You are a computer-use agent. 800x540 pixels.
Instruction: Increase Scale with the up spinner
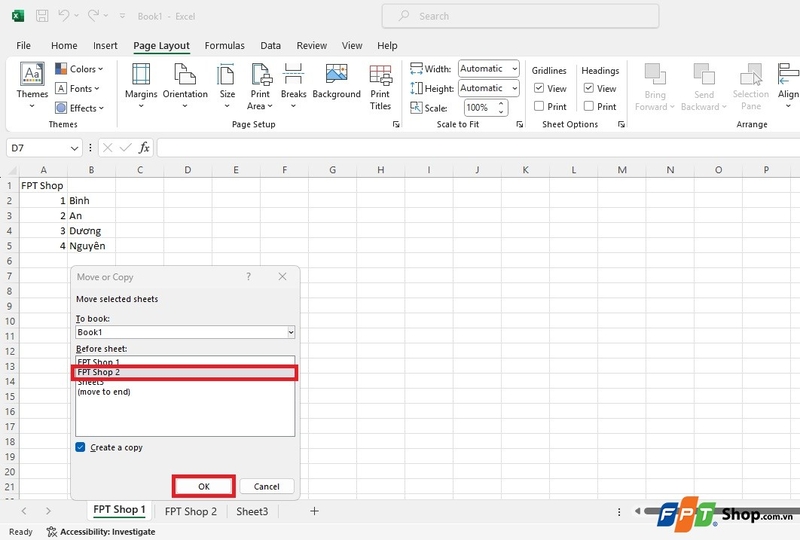(501, 104)
